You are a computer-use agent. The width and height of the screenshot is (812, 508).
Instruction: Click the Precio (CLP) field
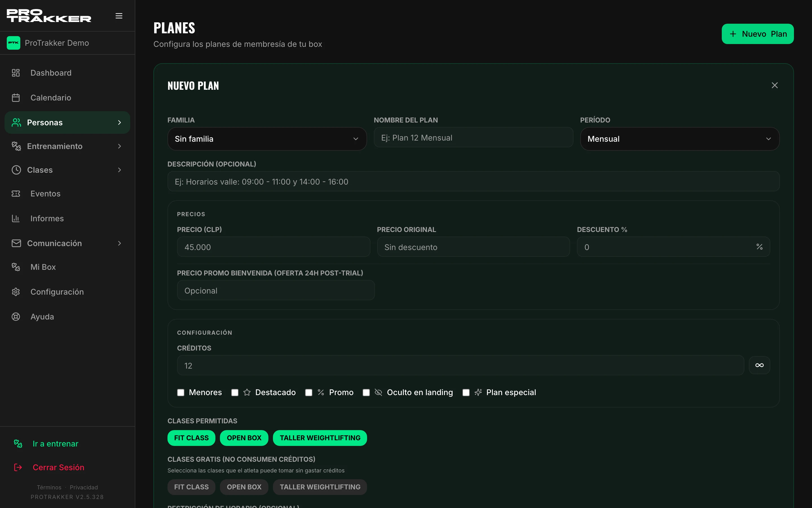tap(273, 247)
